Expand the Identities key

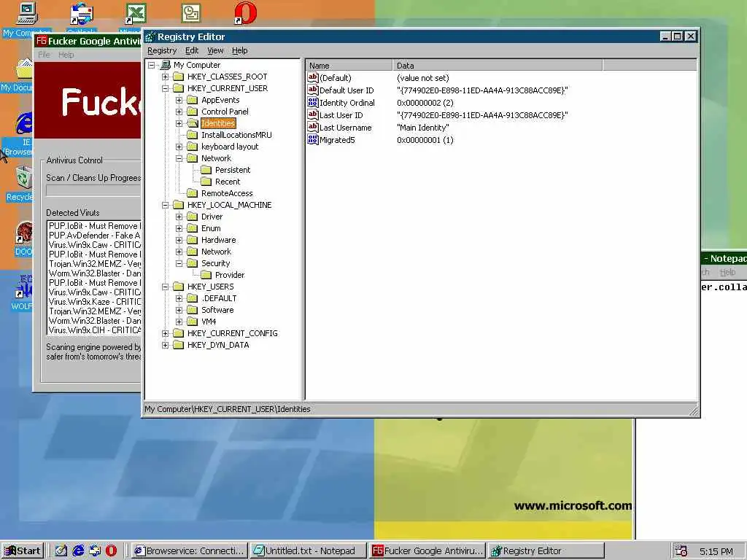(x=179, y=123)
